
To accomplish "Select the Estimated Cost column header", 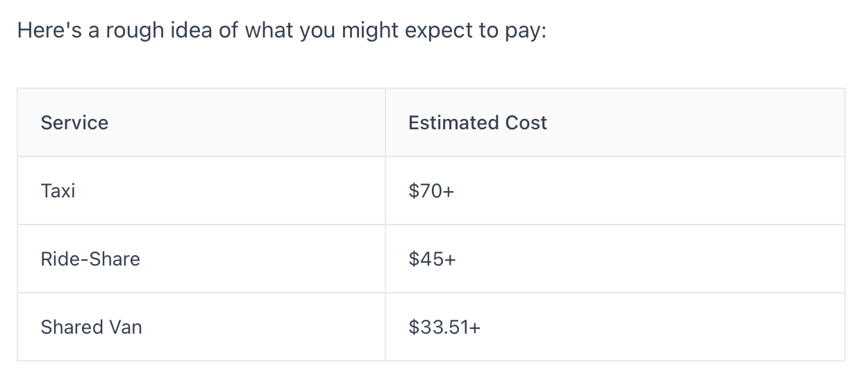I will [478, 122].
